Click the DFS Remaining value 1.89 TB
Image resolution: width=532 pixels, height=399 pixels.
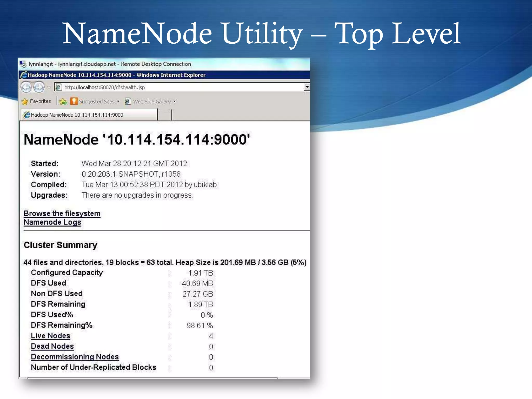201,304
